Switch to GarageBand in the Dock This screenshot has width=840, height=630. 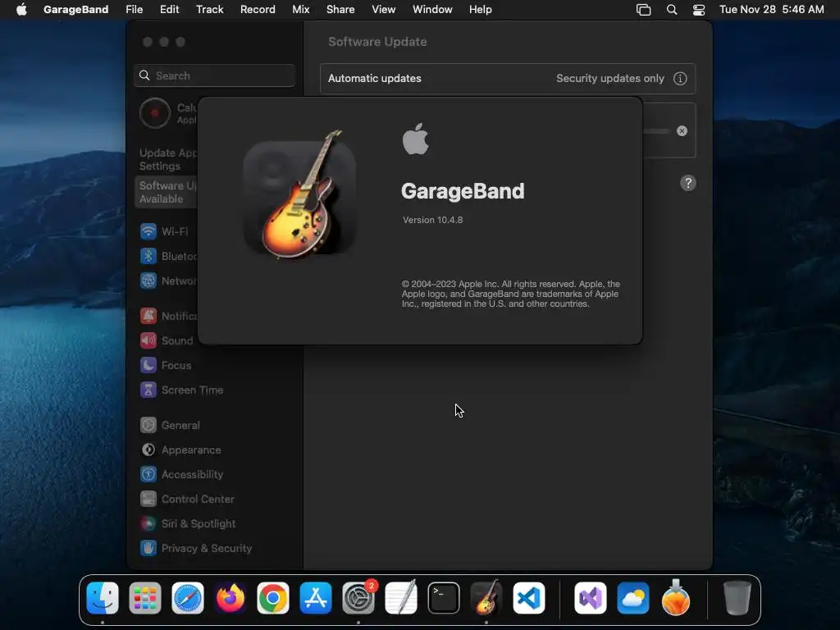486,598
